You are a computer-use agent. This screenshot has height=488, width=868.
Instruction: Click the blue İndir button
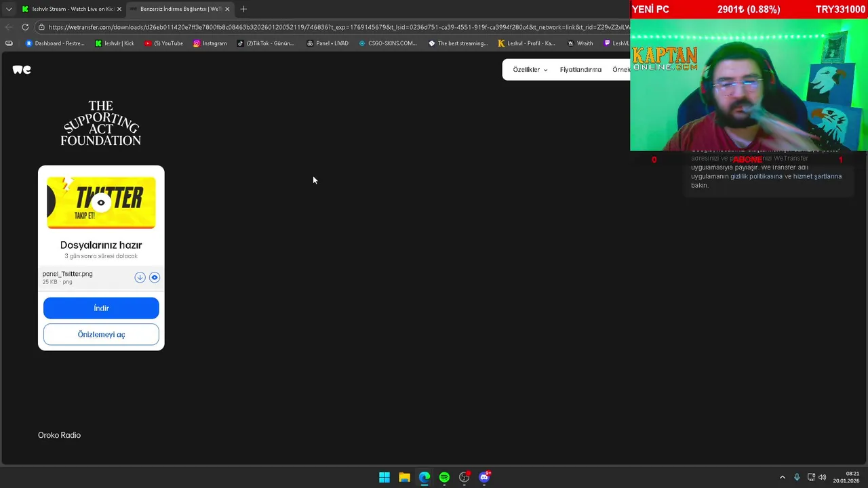coord(101,308)
